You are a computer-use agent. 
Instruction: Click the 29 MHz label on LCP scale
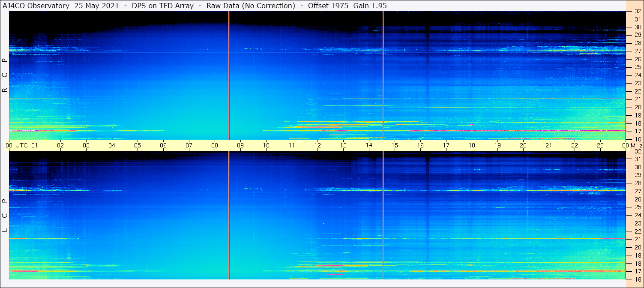click(x=637, y=175)
